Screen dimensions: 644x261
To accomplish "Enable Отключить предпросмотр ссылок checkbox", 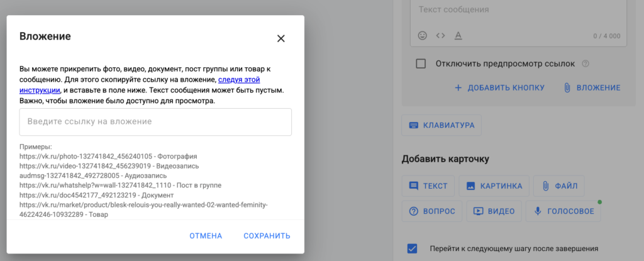I will 421,64.
